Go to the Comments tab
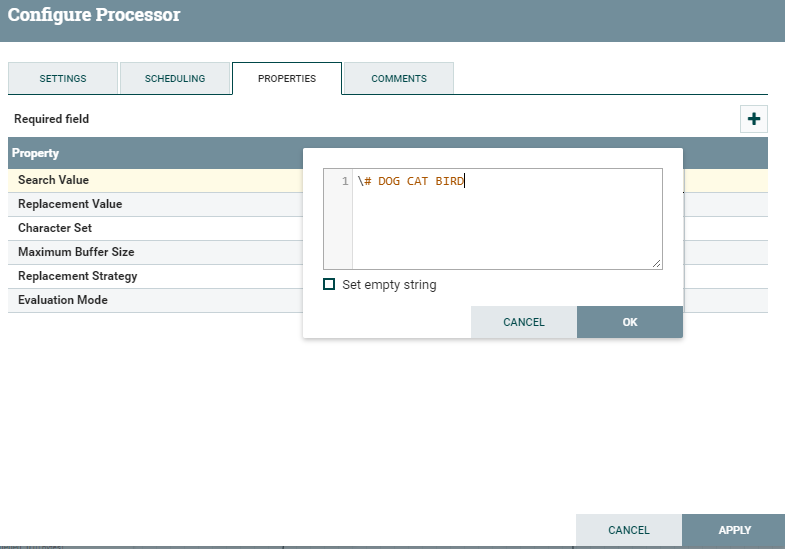 click(399, 79)
